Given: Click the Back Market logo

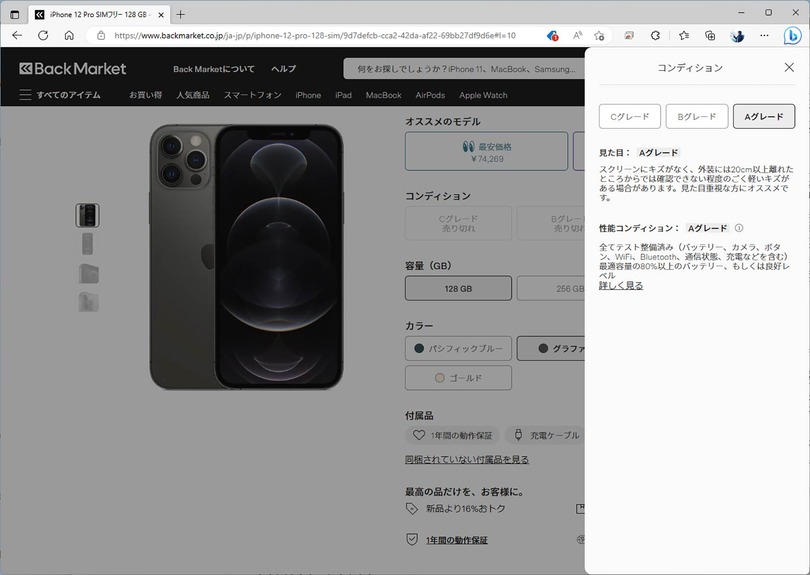Looking at the screenshot, I should point(73,69).
